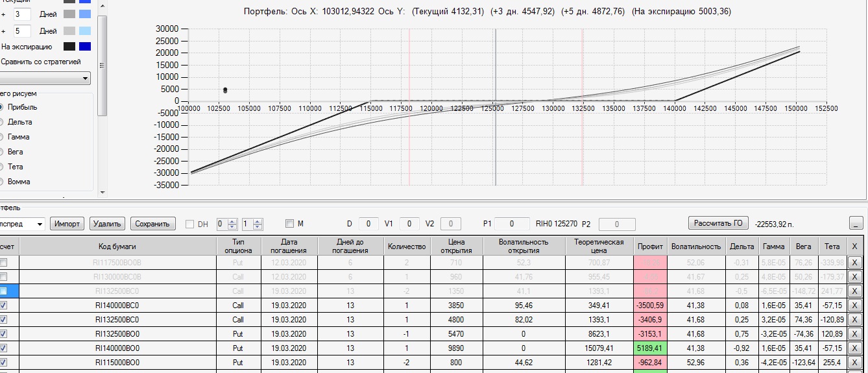Enable the RI117500BO0B row checkbox
868x373 pixels.
pos(3,262)
